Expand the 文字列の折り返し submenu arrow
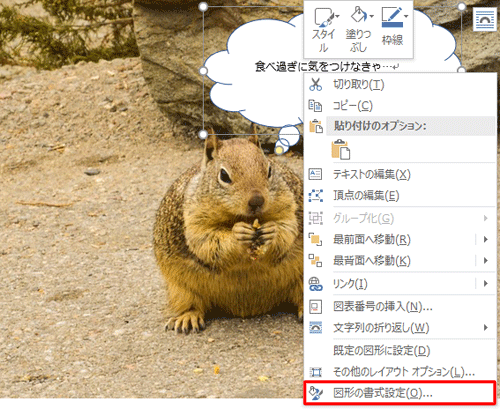The height and width of the screenshot is (409, 500). [486, 328]
